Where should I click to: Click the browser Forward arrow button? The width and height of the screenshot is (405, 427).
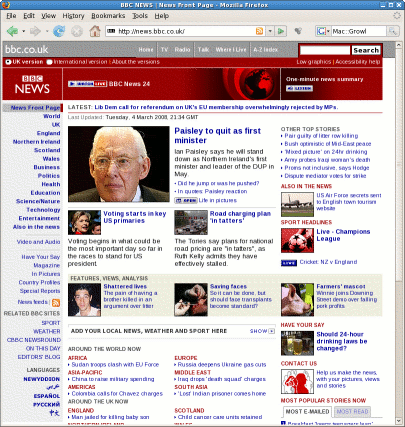[35, 31]
